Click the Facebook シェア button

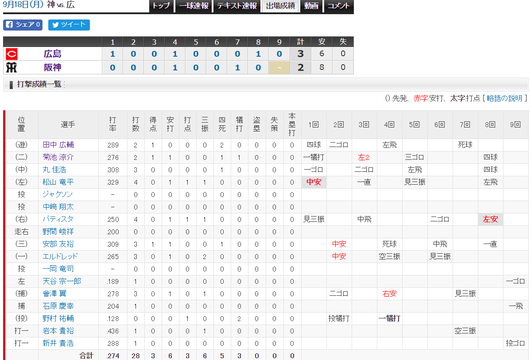click(x=23, y=25)
